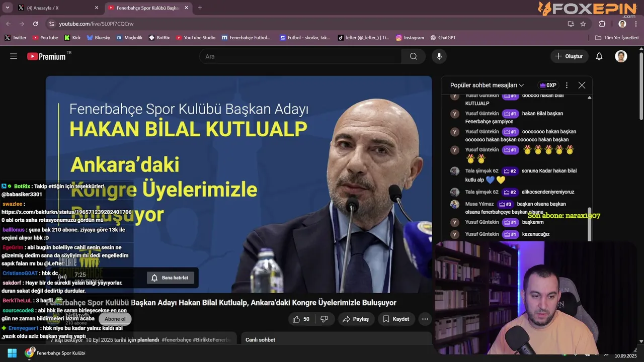Open the account avatar menu
The width and height of the screenshot is (644, 362).
pos(621,56)
